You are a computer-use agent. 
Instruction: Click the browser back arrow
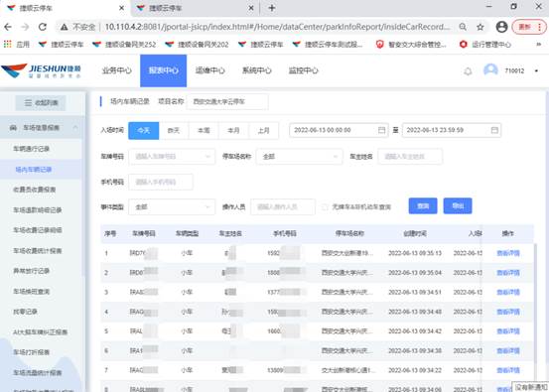point(8,27)
